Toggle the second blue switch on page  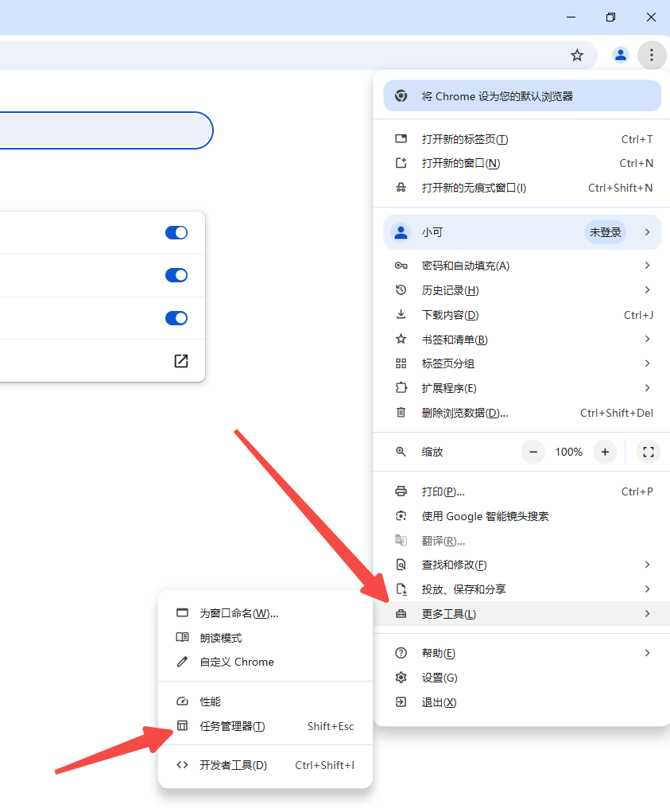coord(176,275)
